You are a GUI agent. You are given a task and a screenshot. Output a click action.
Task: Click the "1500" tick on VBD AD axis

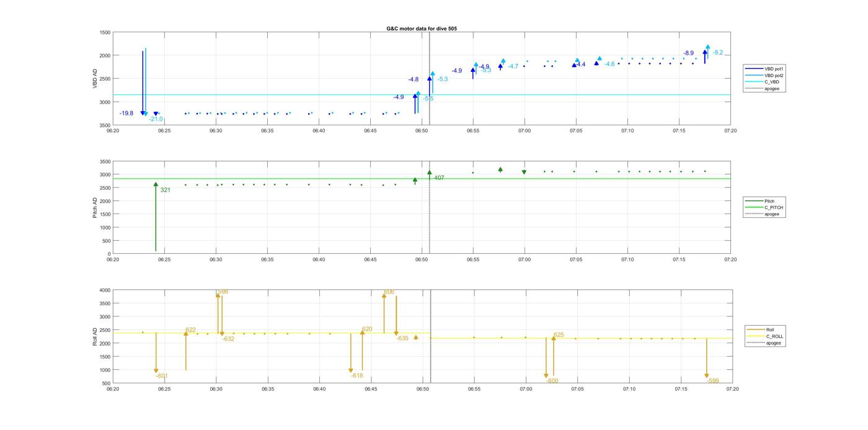105,32
